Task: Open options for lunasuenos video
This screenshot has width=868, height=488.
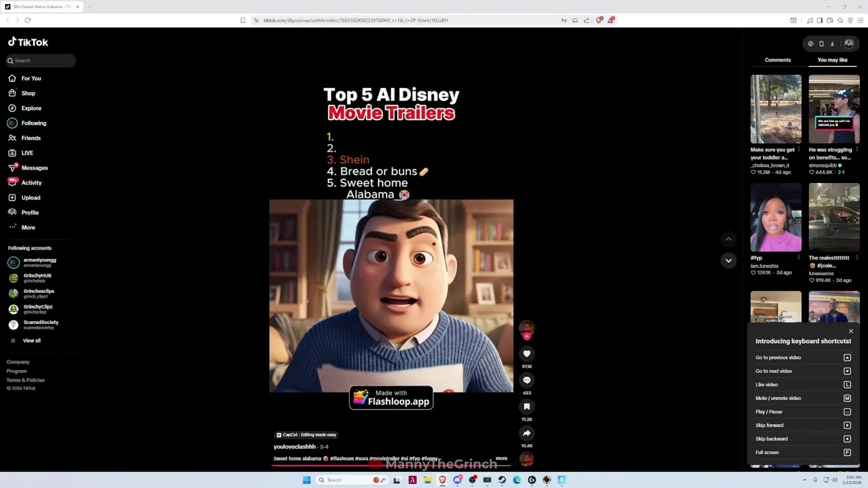Action: tap(857, 258)
